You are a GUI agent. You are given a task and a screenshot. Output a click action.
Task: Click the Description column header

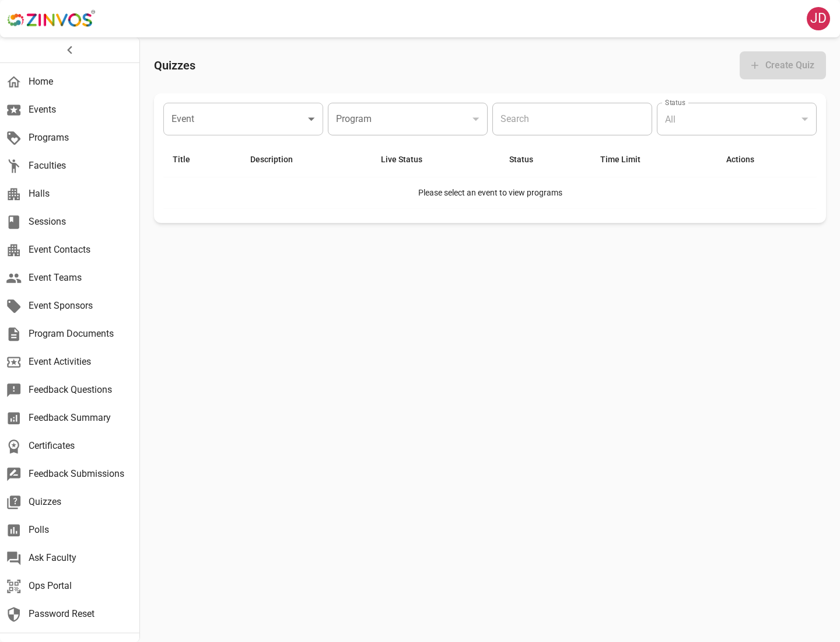271,159
